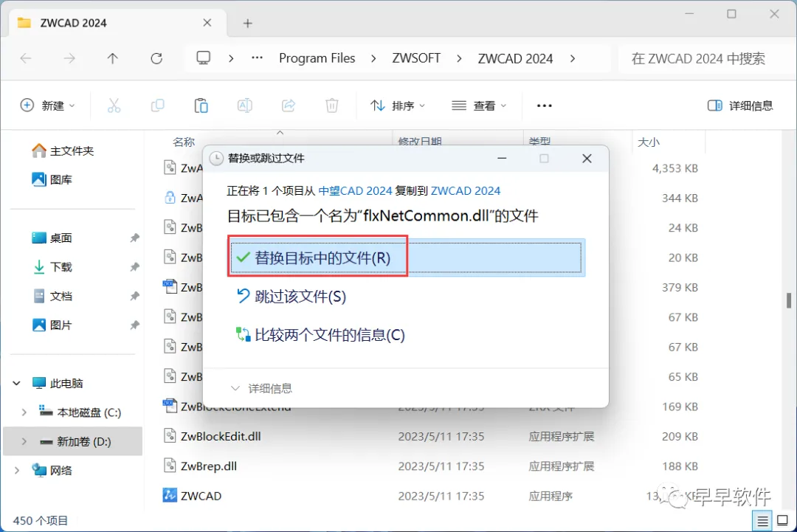Open 主文件夹 in sidebar

(63, 151)
